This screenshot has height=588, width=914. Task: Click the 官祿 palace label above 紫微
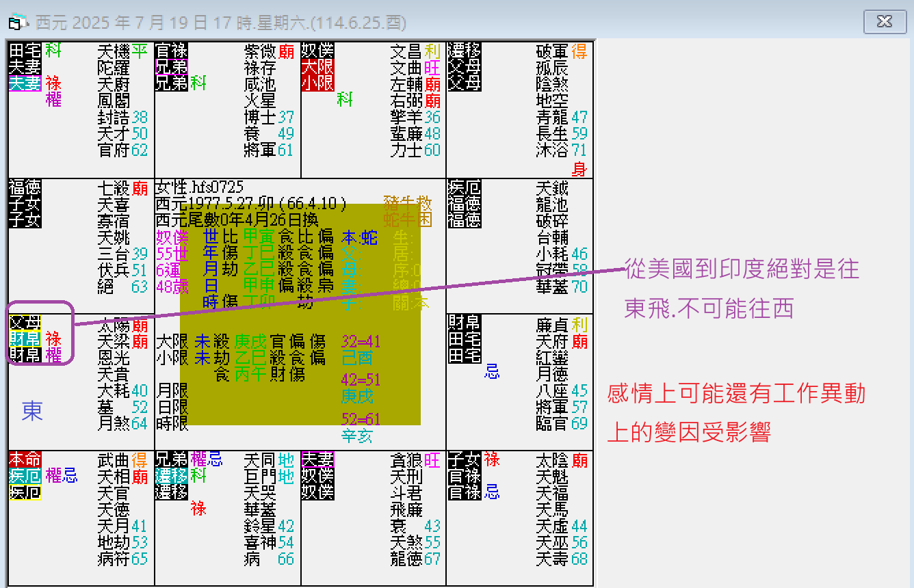(171, 51)
